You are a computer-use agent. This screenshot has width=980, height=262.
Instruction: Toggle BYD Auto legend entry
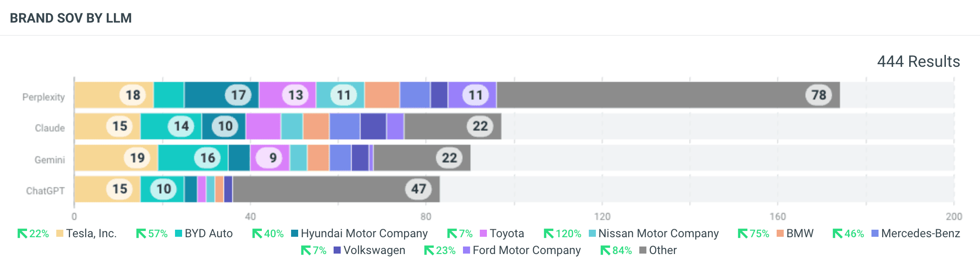pos(208,234)
